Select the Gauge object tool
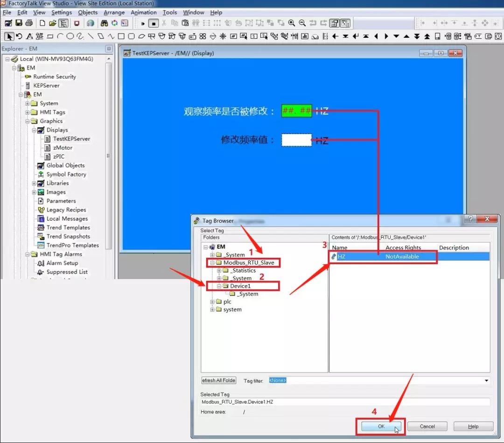 point(315,36)
